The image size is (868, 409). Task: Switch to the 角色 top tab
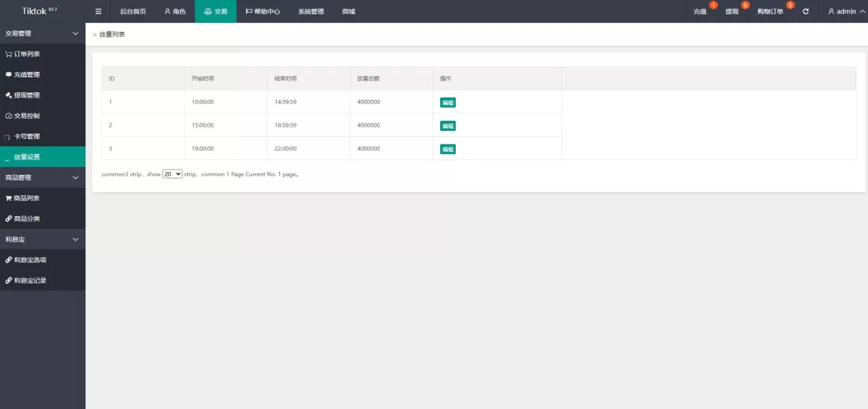pos(175,12)
